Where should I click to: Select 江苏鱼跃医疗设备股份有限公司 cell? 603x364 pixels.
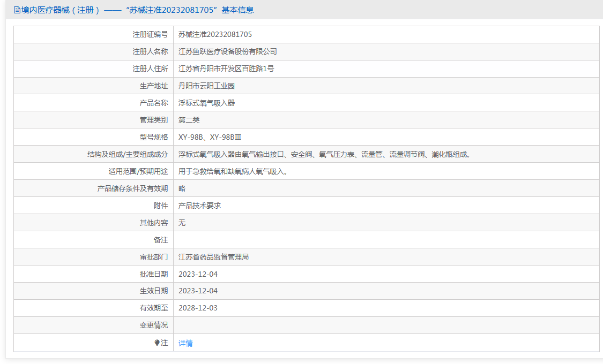click(x=228, y=51)
